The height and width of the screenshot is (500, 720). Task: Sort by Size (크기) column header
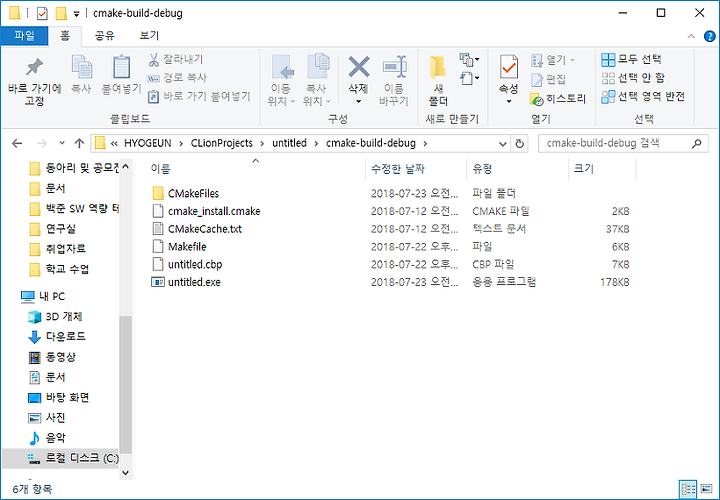(x=602, y=169)
